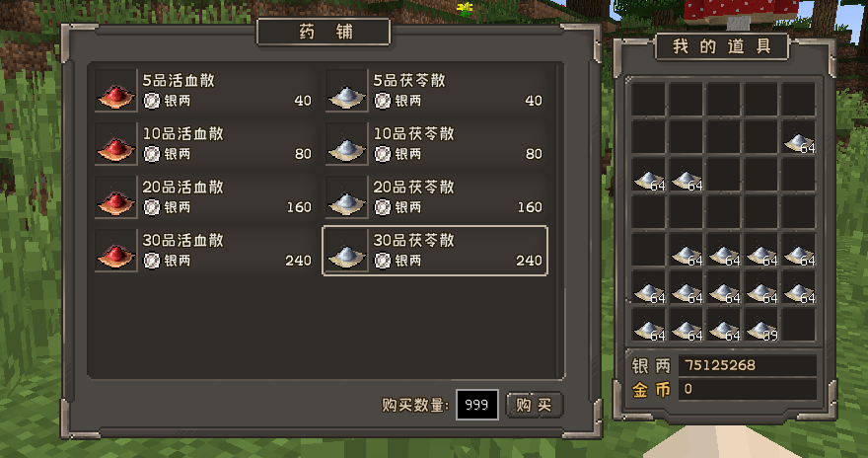868x458 pixels.
Task: Focus the 购买数量 quantity field showing 999
Action: click(476, 405)
